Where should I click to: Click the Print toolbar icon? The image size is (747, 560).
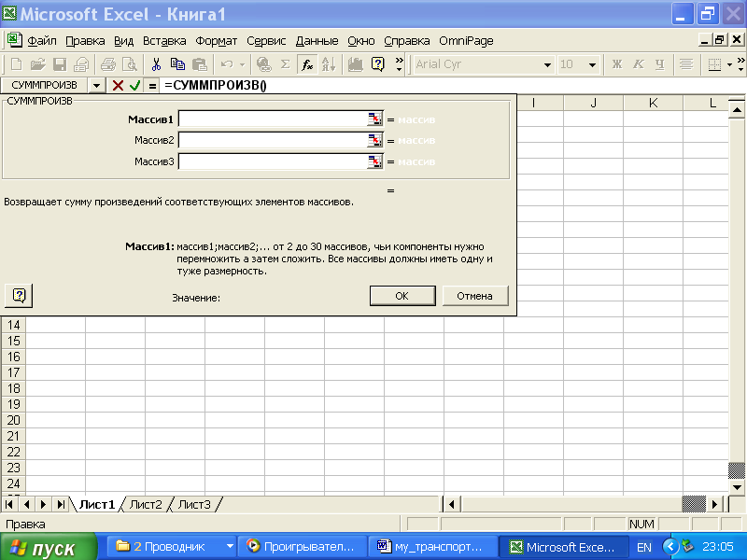tap(108, 64)
